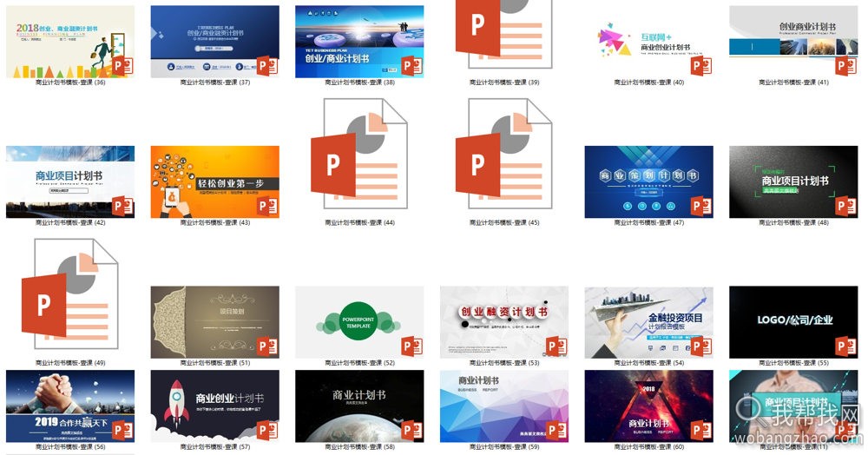Viewport: 868px width, 455px height.
Task: Click file name 商业计划书模板-壹课 (37)
Action: [214, 82]
